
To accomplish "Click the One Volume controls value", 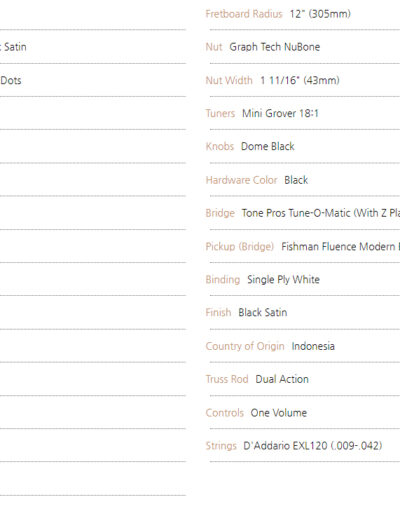I will [x=279, y=413].
